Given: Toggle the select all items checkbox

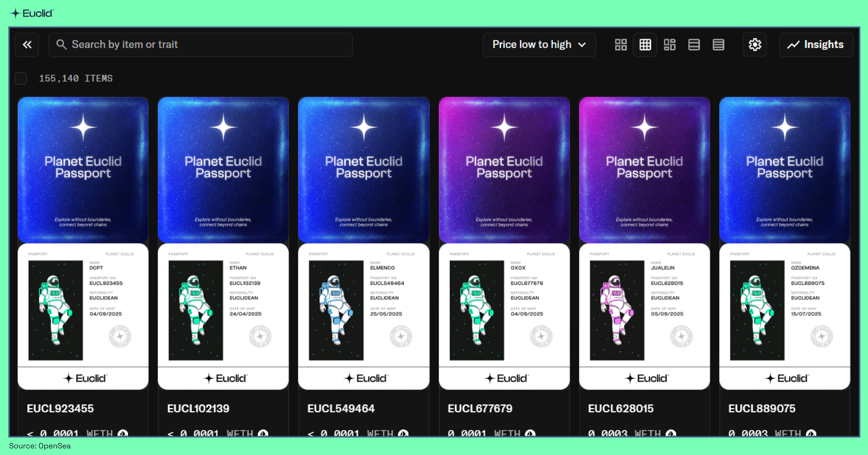Looking at the screenshot, I should 21,78.
